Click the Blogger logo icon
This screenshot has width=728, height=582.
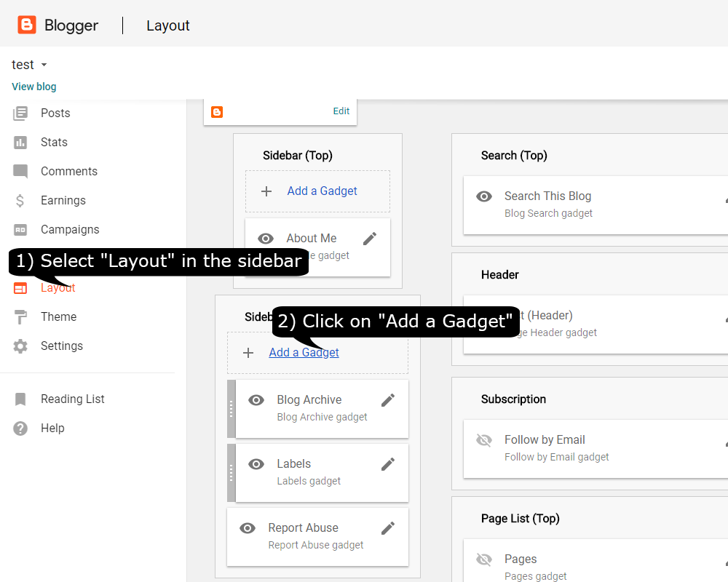26,25
